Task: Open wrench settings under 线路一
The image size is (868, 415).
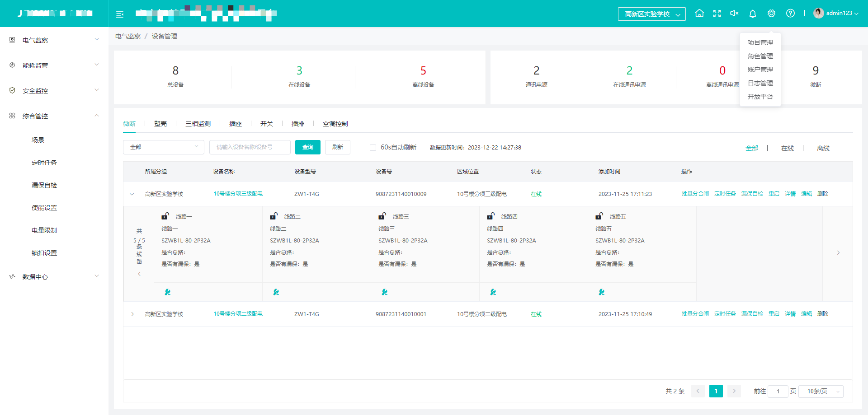Action: 168,292
